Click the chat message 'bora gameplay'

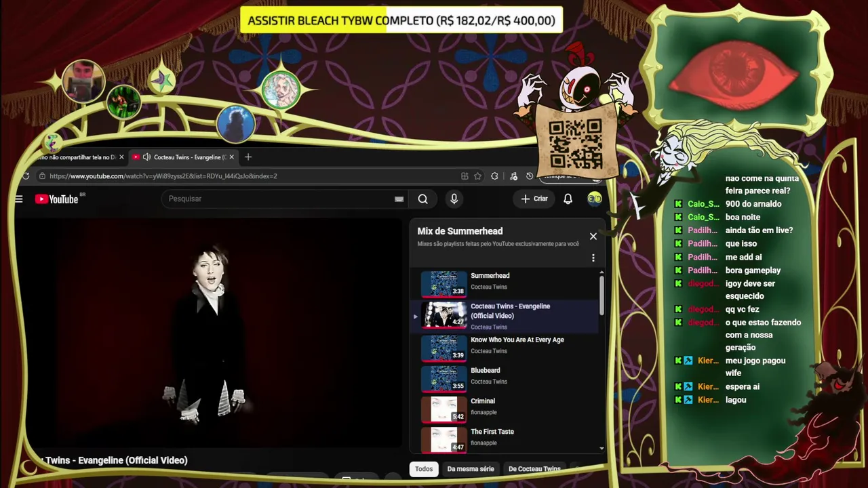coord(753,270)
